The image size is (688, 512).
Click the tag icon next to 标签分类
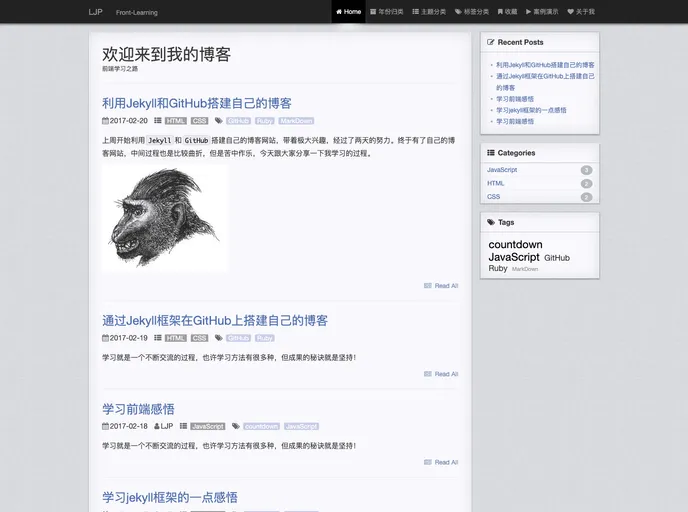pos(458,12)
